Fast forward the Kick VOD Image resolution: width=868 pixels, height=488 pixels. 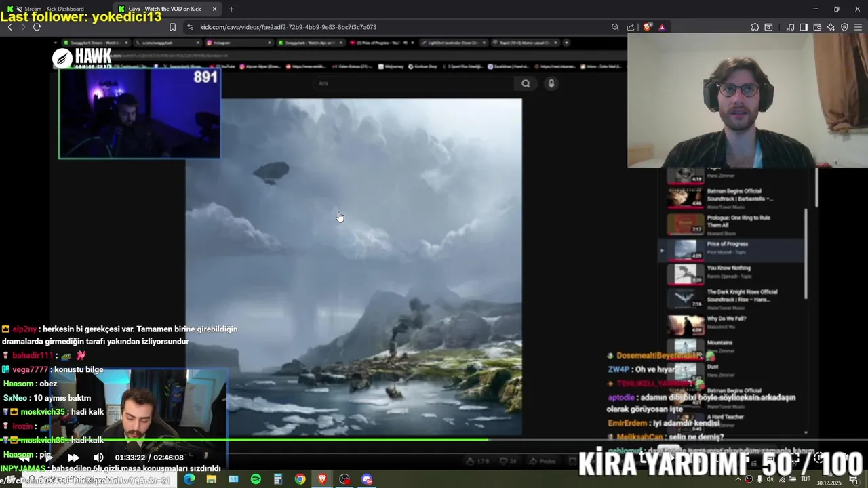coord(73,457)
